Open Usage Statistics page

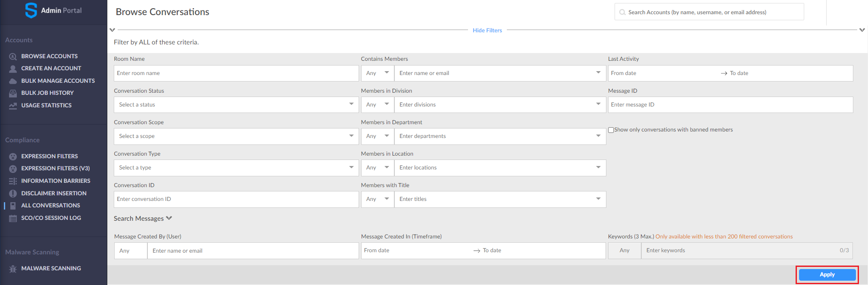pyautogui.click(x=47, y=105)
